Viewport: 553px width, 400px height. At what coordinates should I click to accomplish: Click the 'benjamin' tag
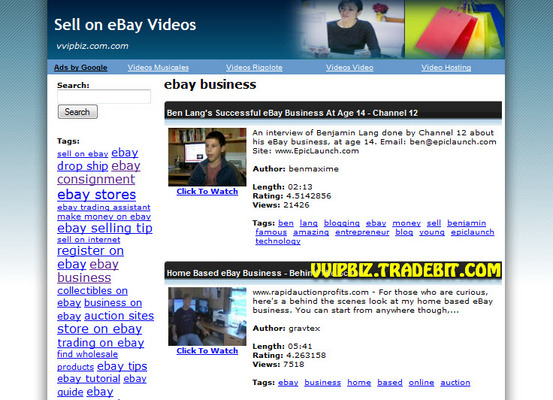coord(467,223)
